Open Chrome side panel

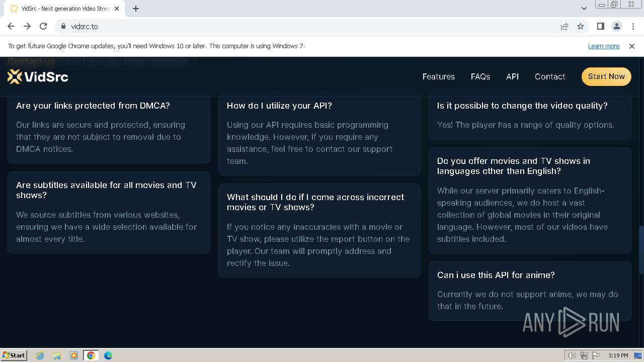click(600, 26)
